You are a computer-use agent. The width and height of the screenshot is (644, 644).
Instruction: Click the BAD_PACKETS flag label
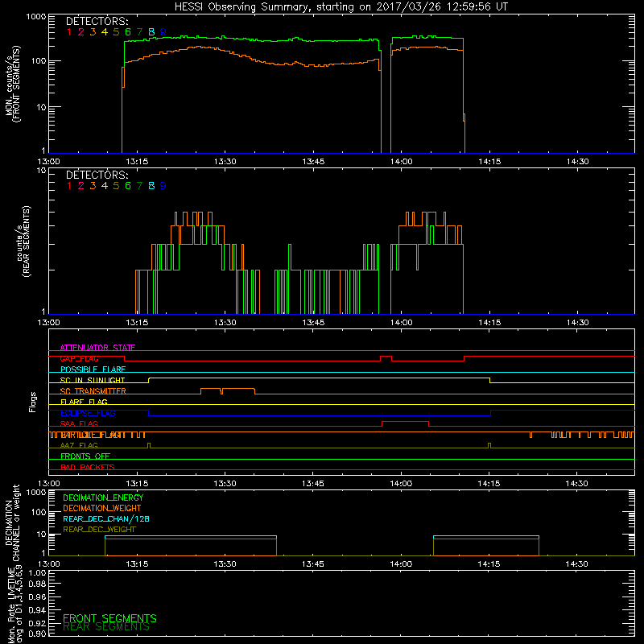click(88, 467)
